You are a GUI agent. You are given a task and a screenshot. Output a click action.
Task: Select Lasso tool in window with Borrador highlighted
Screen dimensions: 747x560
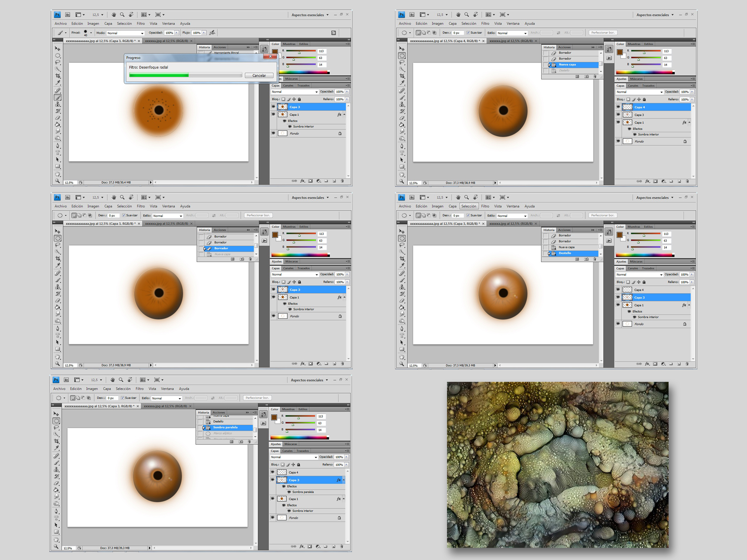(x=58, y=245)
